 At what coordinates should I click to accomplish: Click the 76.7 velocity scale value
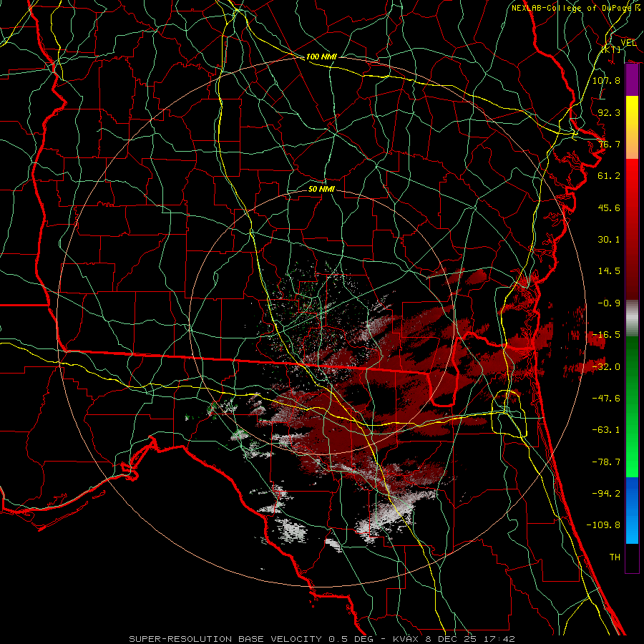pos(609,144)
